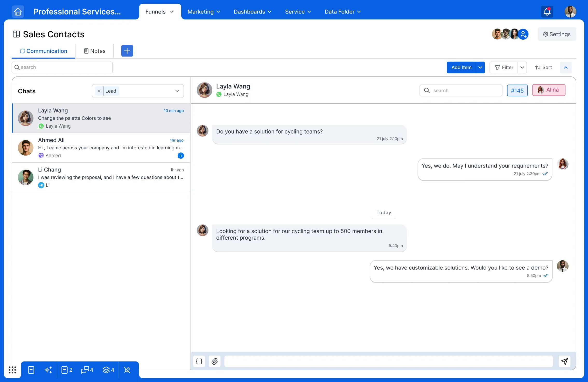Expand the Data Folder menu
The image size is (588, 382).
coord(343,12)
